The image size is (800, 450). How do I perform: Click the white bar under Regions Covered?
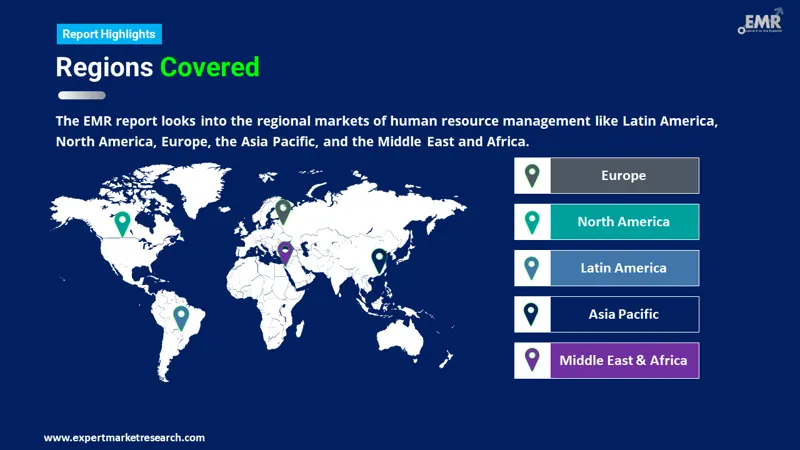(81, 96)
